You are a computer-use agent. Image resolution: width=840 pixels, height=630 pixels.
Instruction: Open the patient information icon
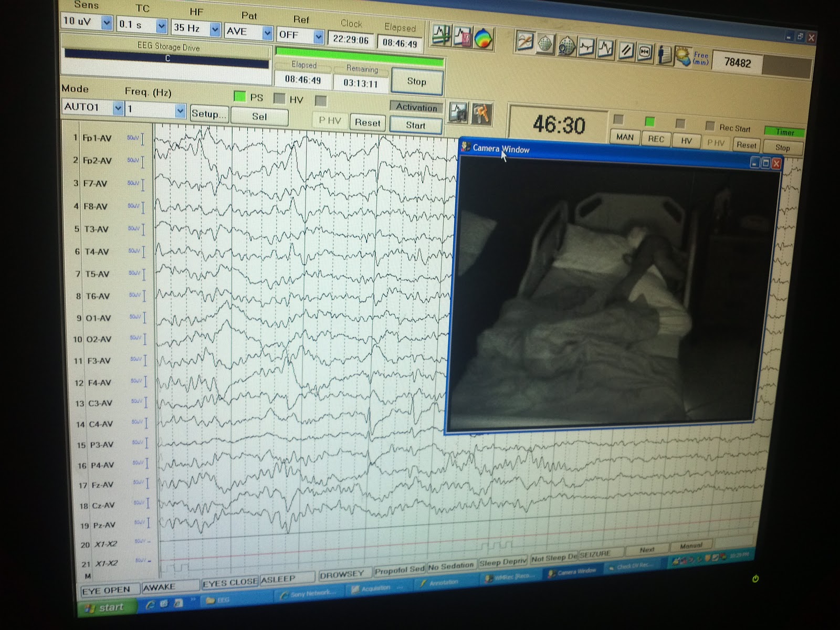tap(665, 54)
